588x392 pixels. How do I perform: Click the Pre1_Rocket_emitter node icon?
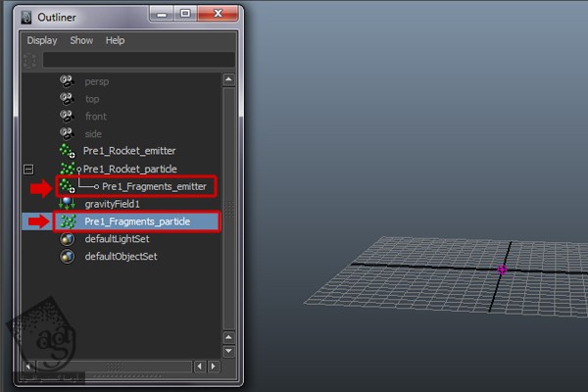click(67, 151)
